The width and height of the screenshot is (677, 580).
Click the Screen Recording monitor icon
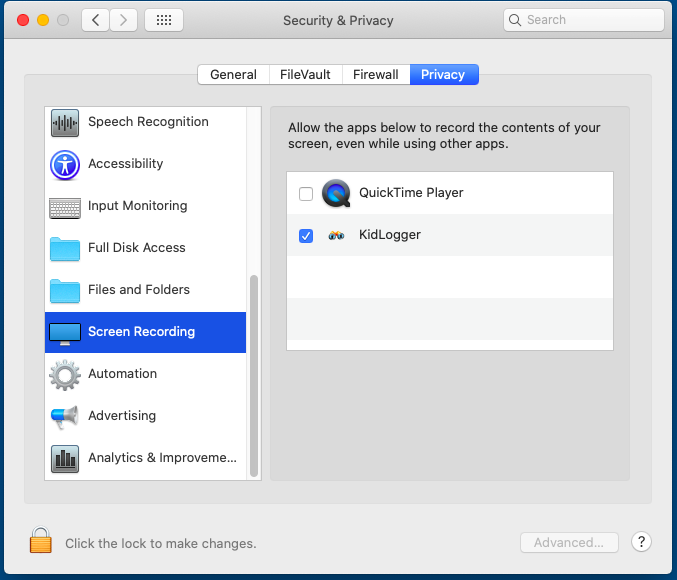(x=65, y=334)
